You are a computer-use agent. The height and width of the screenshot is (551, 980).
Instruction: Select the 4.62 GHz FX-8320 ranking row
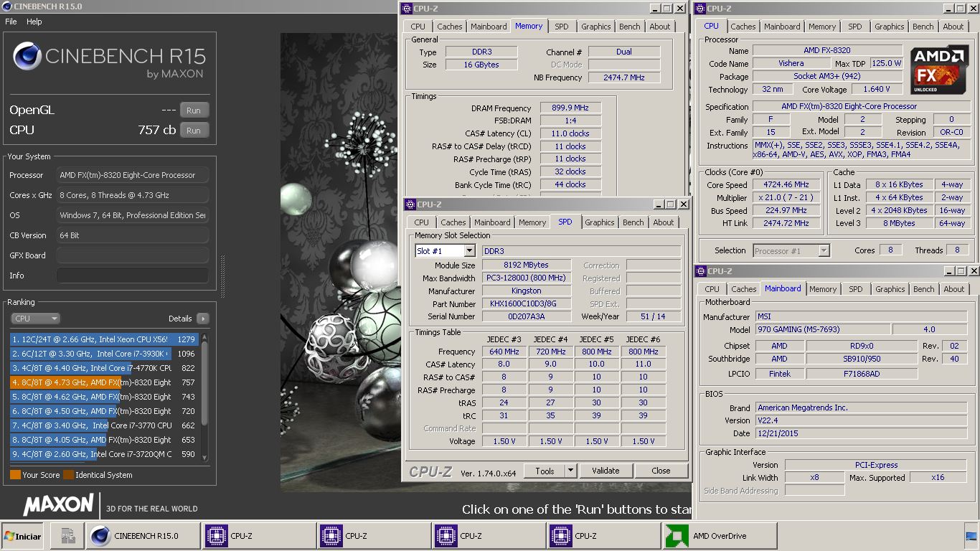(105, 397)
